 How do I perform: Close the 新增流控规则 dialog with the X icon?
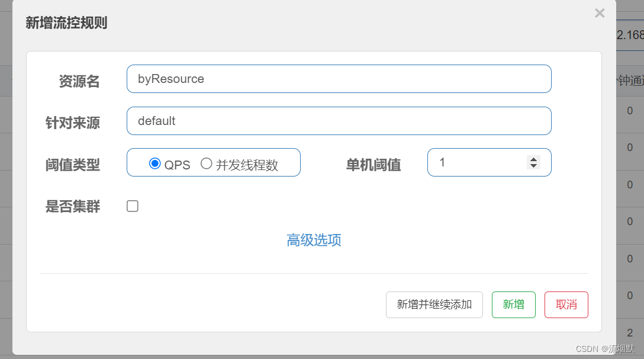[599, 13]
